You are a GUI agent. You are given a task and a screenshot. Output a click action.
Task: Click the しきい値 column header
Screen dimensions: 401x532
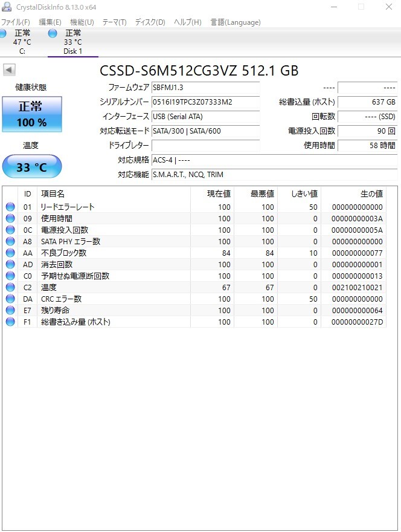[x=299, y=193]
